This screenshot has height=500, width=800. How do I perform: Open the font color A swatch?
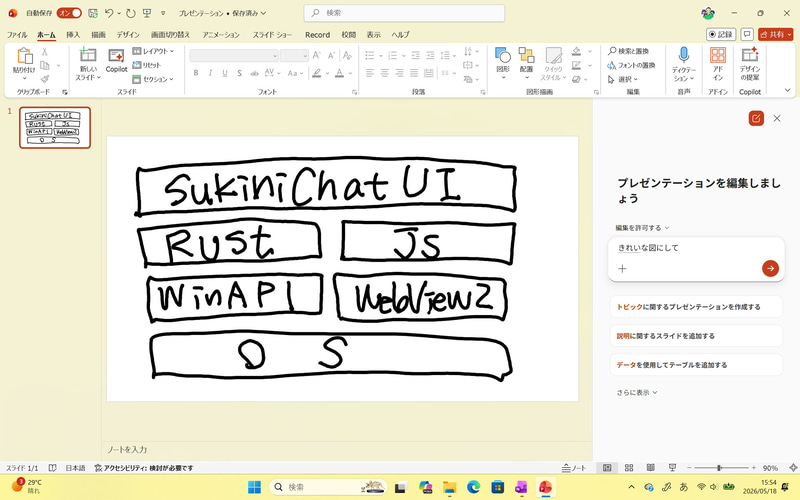(339, 73)
